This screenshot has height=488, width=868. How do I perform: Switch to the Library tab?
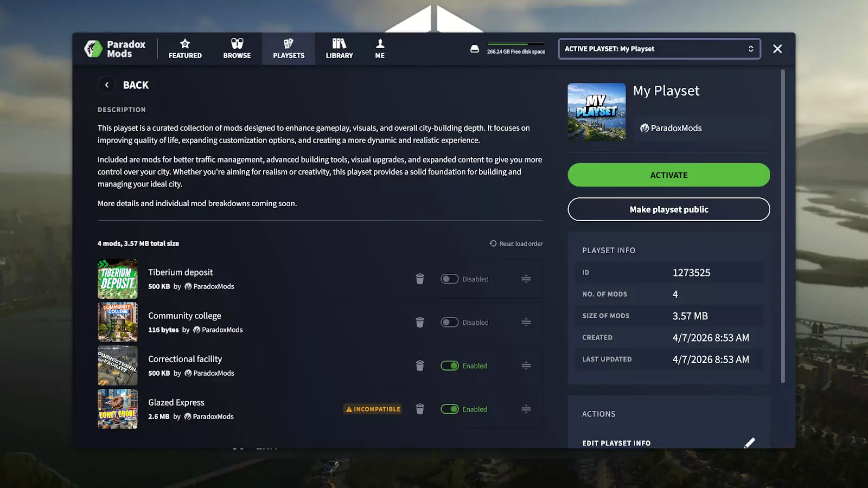coord(340,49)
